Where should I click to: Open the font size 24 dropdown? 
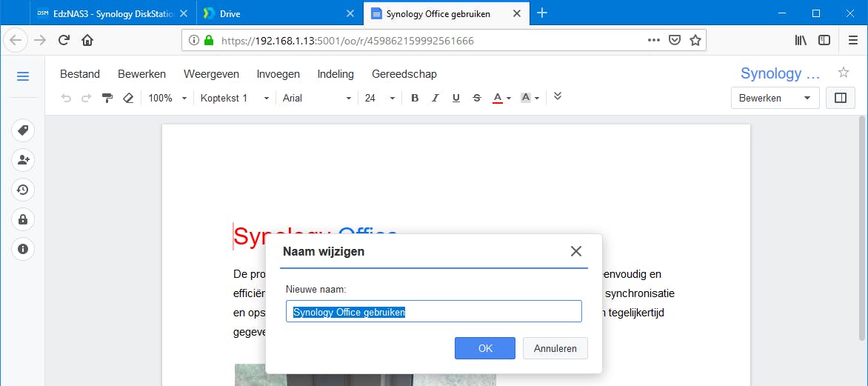[380, 98]
